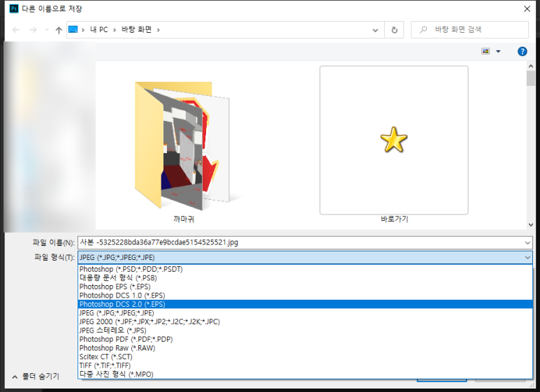Select the '바로가기' star shortcut item
The image size is (540, 392).
pyautogui.click(x=394, y=140)
